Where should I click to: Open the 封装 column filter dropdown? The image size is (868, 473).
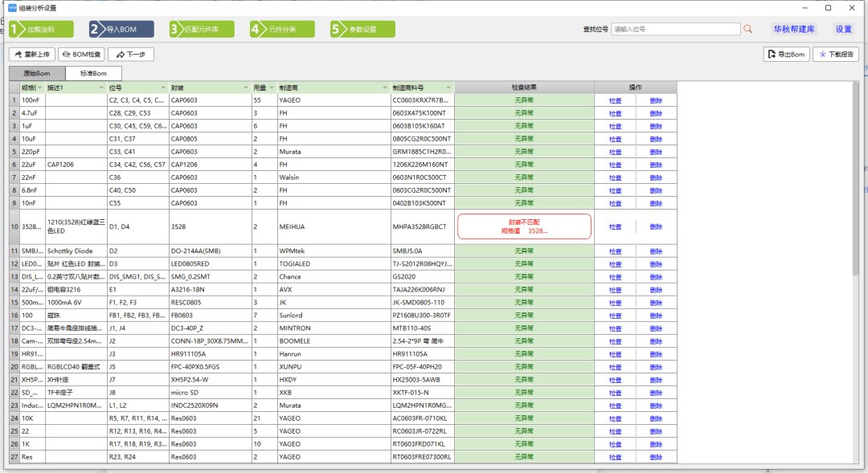click(246, 88)
